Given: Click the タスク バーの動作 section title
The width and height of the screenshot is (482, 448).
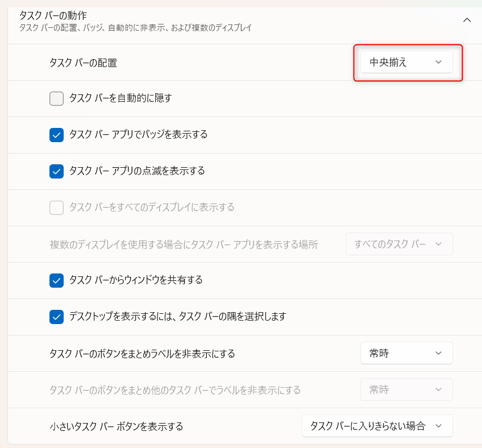Looking at the screenshot, I should [53, 15].
